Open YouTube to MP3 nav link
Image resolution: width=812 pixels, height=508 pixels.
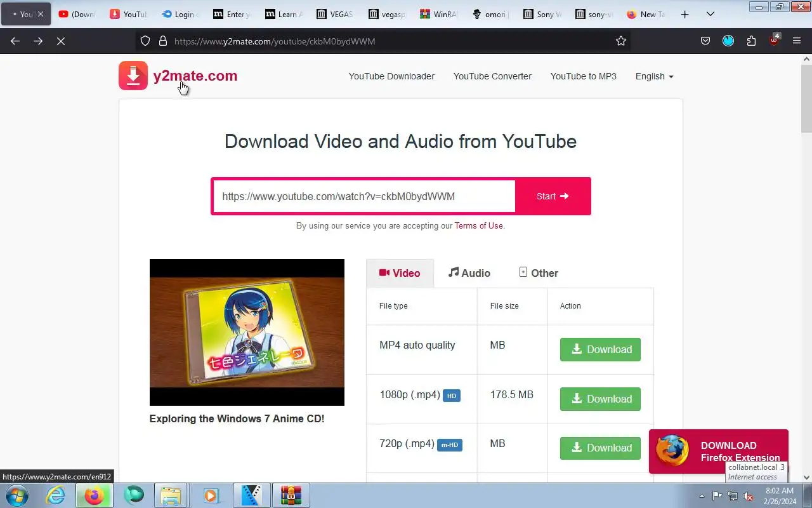coord(584,76)
